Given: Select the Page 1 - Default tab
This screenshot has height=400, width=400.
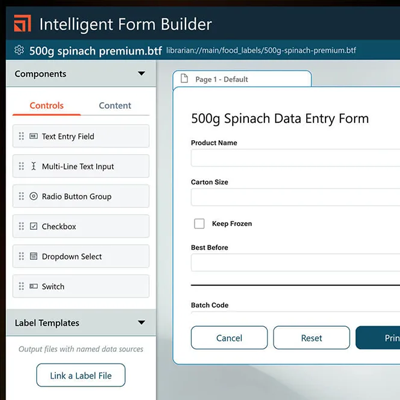Looking at the screenshot, I should click(x=242, y=79).
